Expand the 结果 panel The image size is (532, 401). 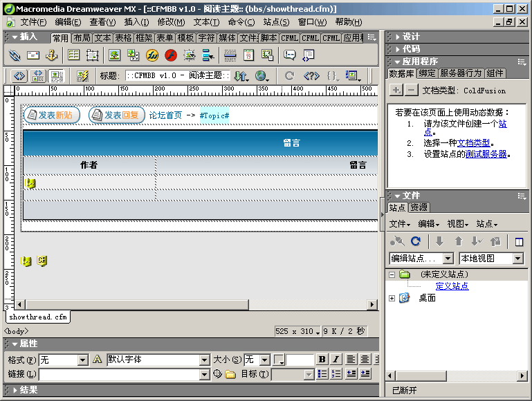click(15, 390)
